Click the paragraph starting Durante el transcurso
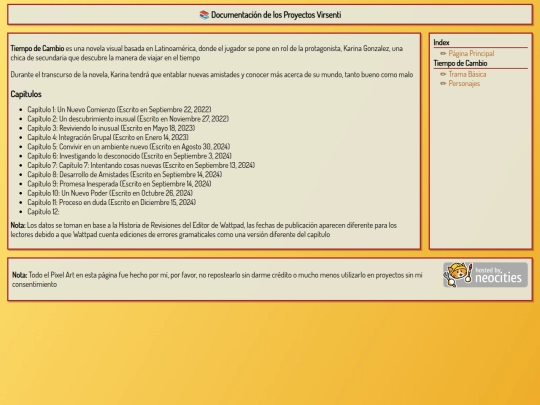540x405 pixels. [212, 75]
